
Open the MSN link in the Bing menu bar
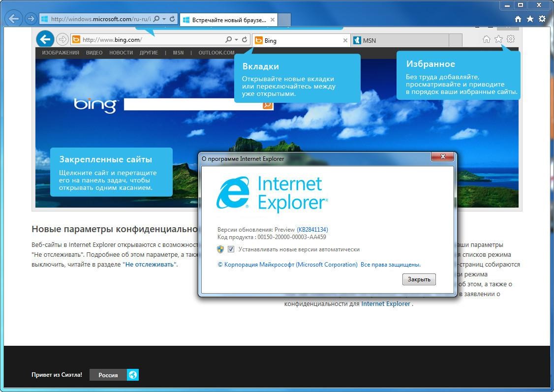point(179,53)
